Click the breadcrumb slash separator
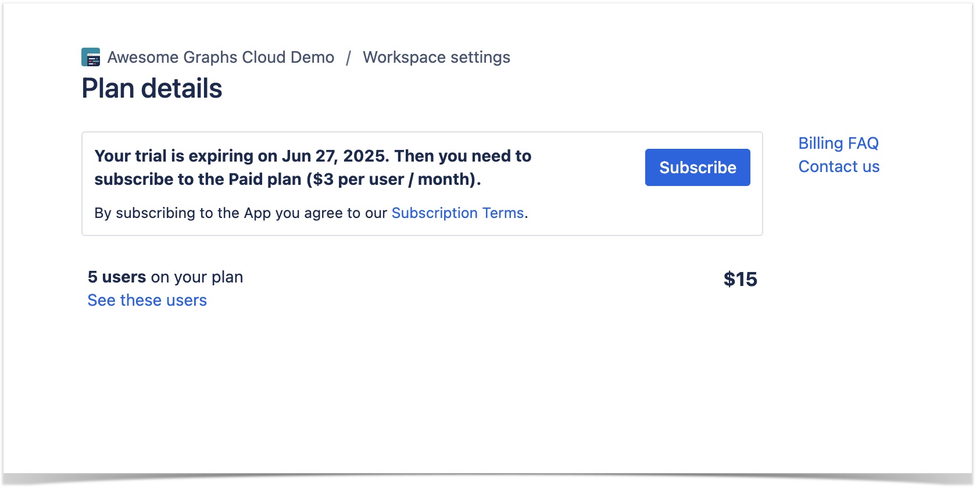Screen dimensions: 980x490 348,58
